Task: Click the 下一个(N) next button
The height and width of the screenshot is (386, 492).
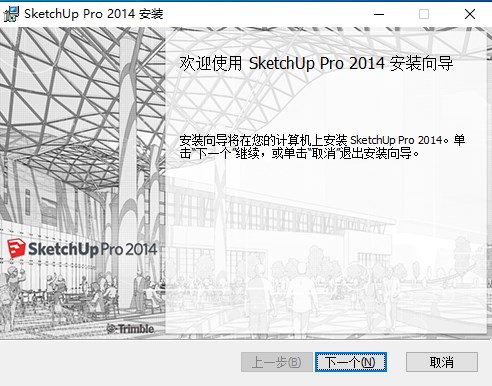Action: [x=351, y=362]
